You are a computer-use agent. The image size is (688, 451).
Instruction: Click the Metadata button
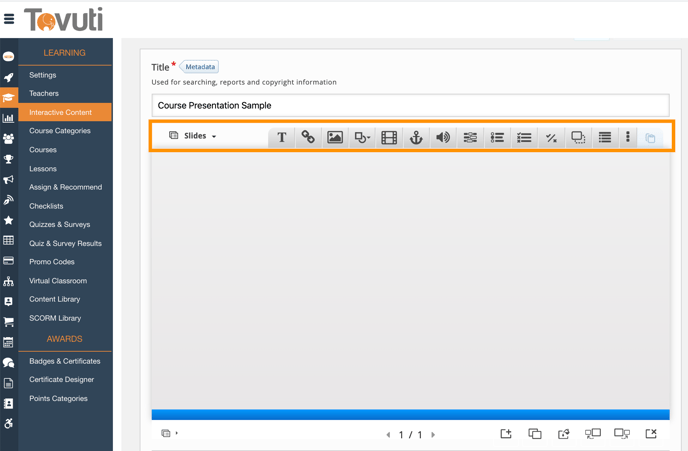[200, 67]
